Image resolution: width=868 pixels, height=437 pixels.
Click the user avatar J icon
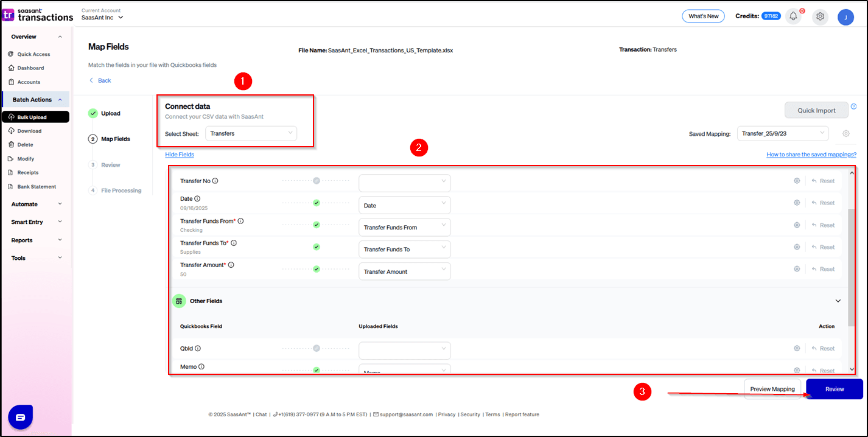tap(845, 17)
